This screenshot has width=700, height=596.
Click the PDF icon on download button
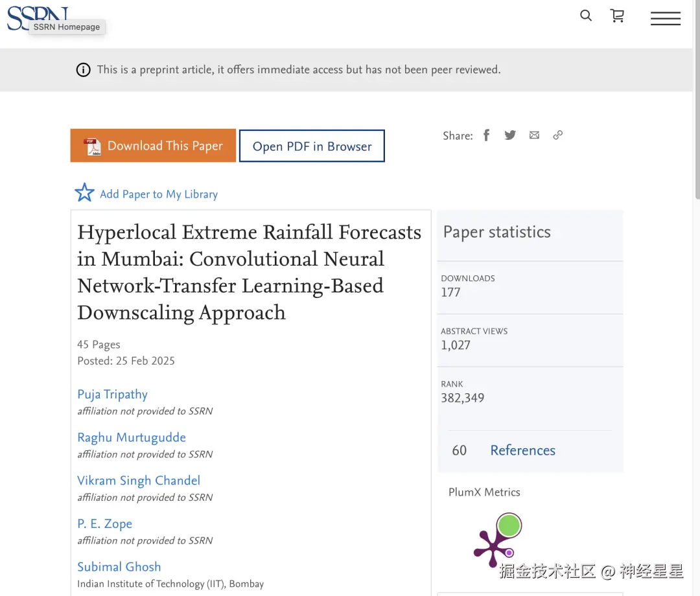93,147
